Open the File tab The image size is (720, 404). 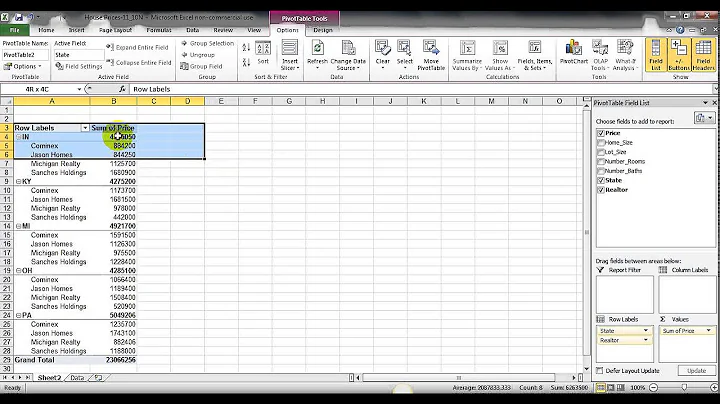pyautogui.click(x=15, y=30)
